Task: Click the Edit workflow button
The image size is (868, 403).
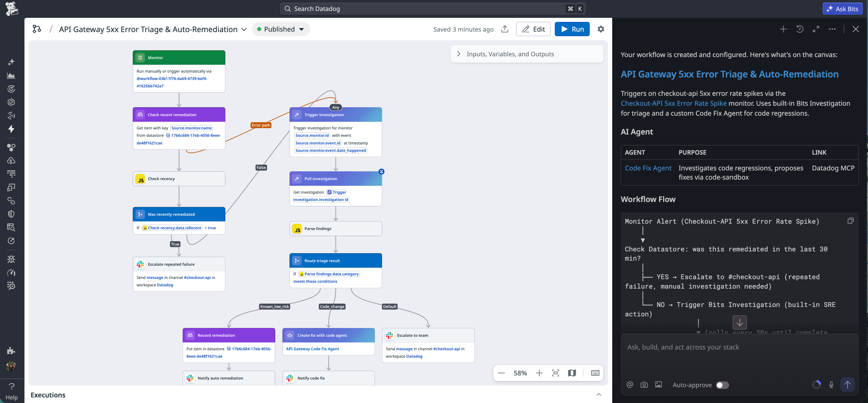Action: click(x=533, y=29)
